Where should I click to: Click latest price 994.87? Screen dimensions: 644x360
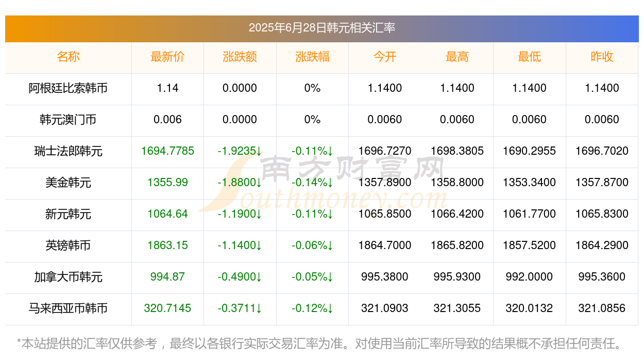coord(167,277)
